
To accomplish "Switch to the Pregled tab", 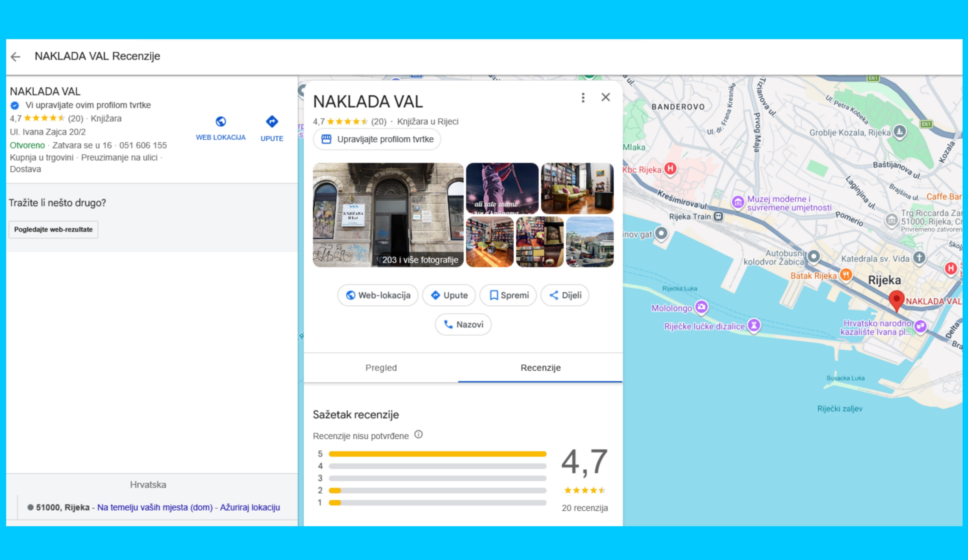I will coord(381,368).
